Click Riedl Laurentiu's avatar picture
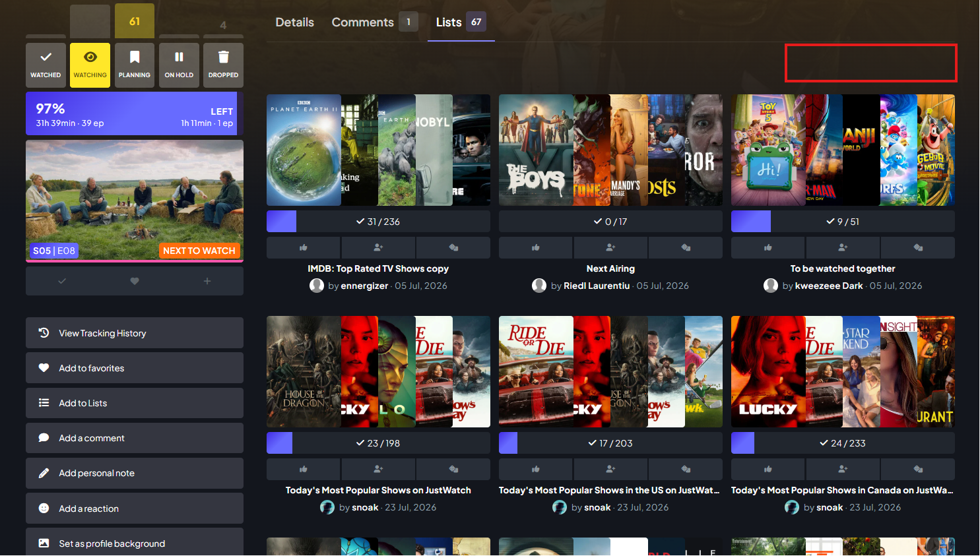This screenshot has height=556, width=980. [539, 286]
